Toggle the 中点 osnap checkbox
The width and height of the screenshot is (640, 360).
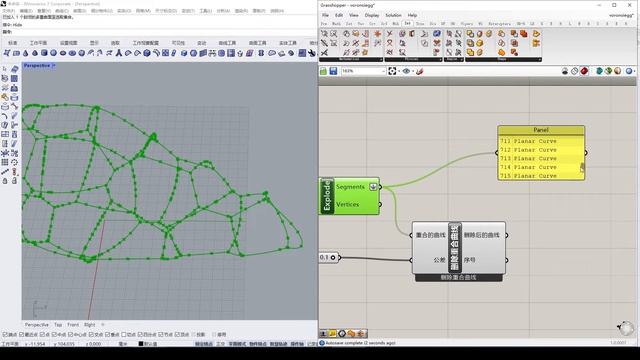[53, 335]
